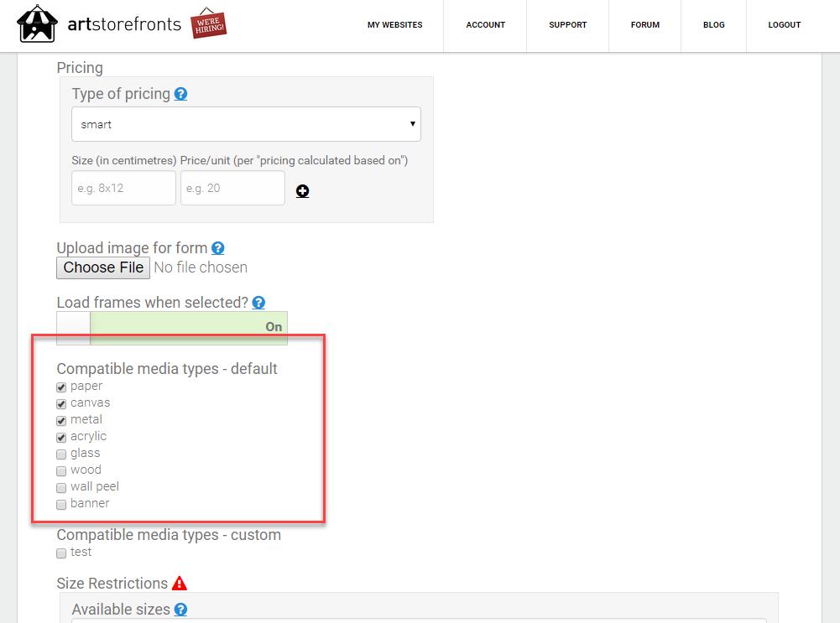Click the Art Storefronts logo icon
The image size is (840, 623).
tap(37, 23)
